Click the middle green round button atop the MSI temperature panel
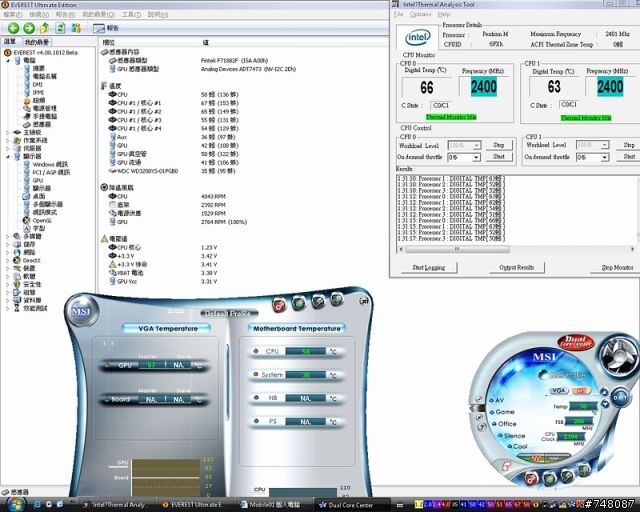 click(x=318, y=301)
